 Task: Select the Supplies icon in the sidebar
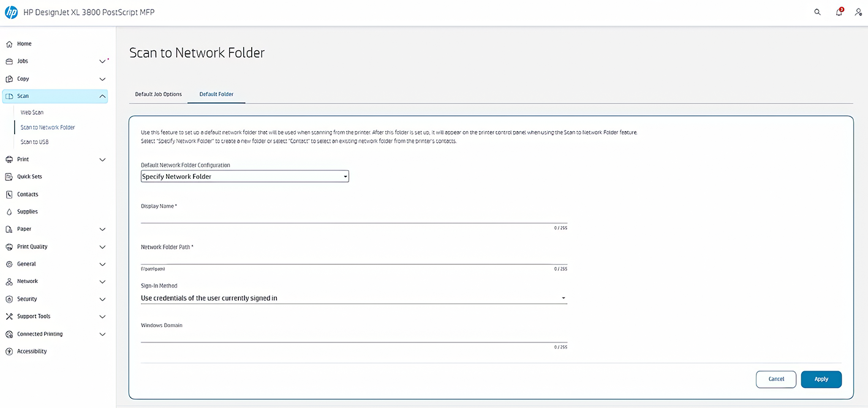pyautogui.click(x=9, y=211)
